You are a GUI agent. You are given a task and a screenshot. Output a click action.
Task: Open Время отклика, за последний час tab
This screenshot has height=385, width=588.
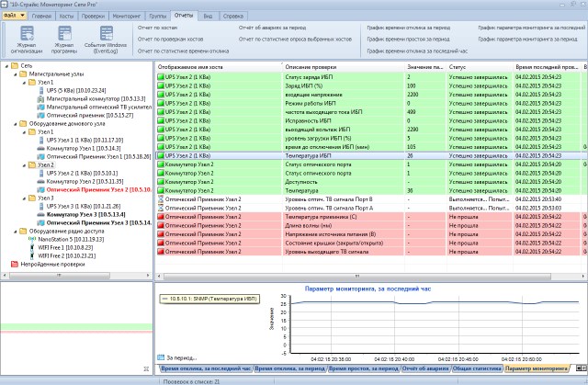pyautogui.click(x=206, y=368)
